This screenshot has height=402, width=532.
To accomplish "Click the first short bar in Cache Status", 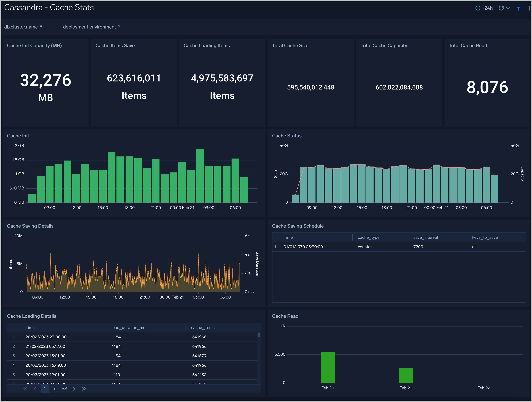I will point(295,199).
